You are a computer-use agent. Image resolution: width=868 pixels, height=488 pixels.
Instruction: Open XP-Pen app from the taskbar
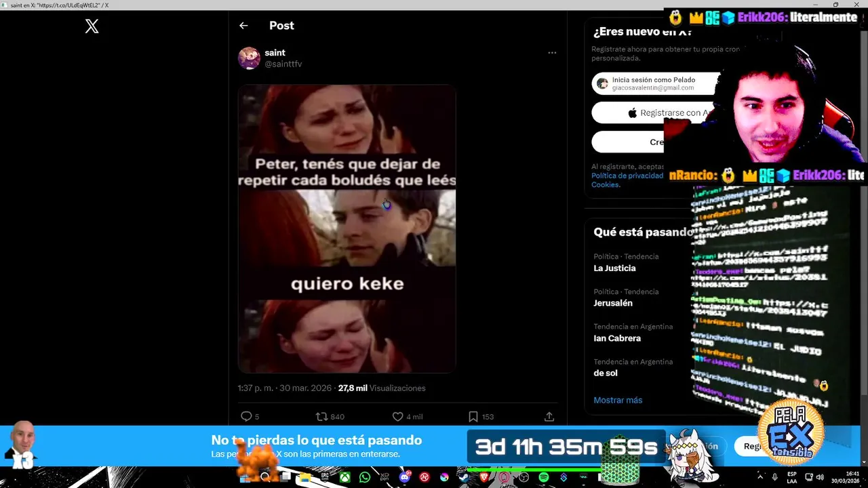pyautogui.click(x=384, y=477)
